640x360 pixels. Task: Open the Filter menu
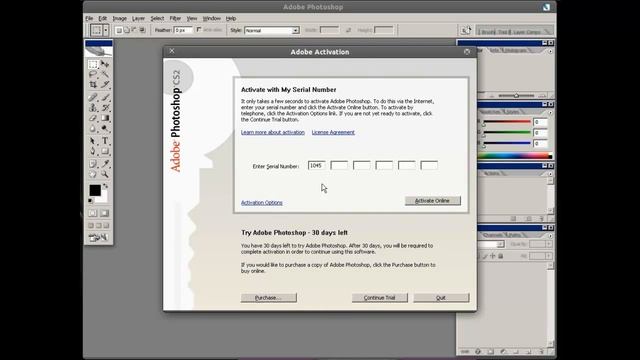(175, 18)
